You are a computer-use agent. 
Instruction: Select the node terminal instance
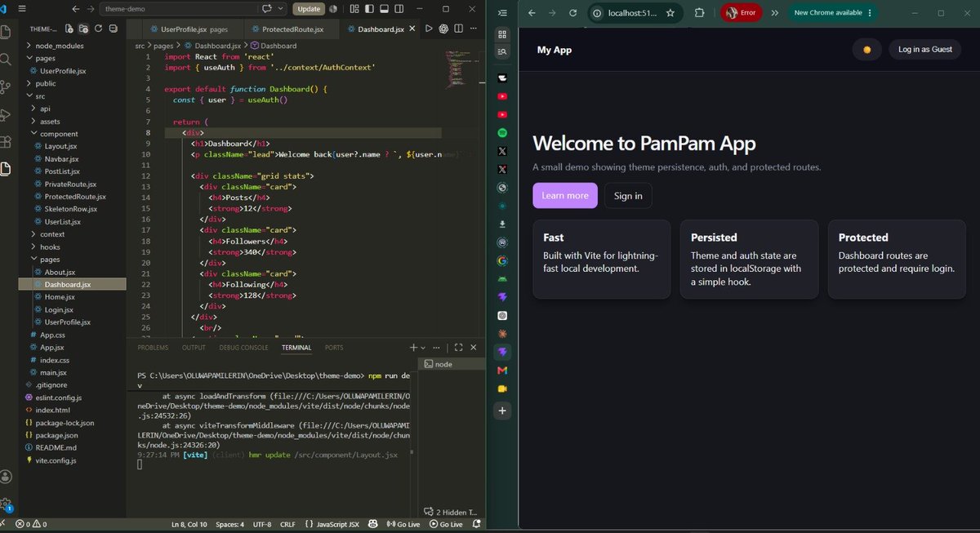452,364
